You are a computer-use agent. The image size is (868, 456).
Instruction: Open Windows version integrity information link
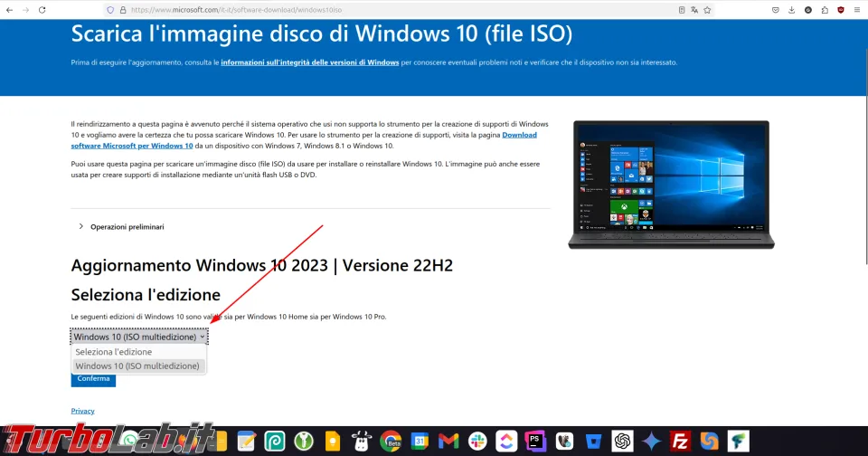point(310,62)
